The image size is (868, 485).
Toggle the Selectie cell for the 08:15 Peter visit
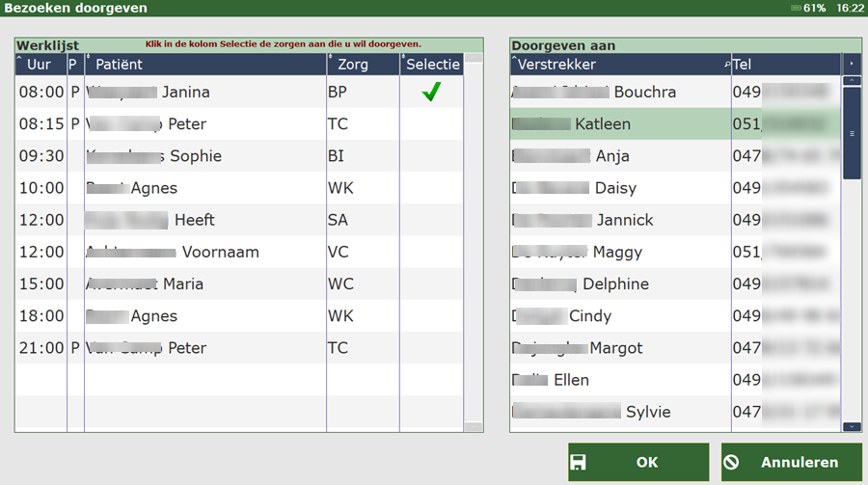click(431, 124)
